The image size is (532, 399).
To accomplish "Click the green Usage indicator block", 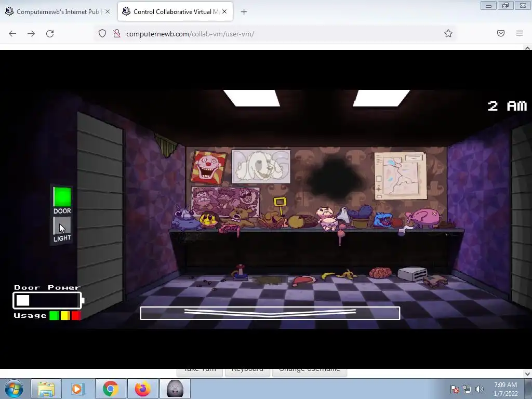I will coord(54,315).
